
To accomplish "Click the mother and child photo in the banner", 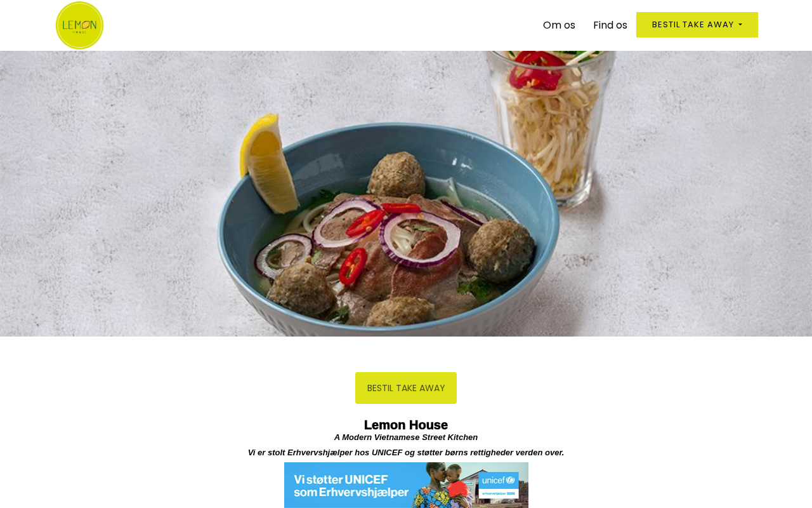I will pyautogui.click(x=444, y=485).
